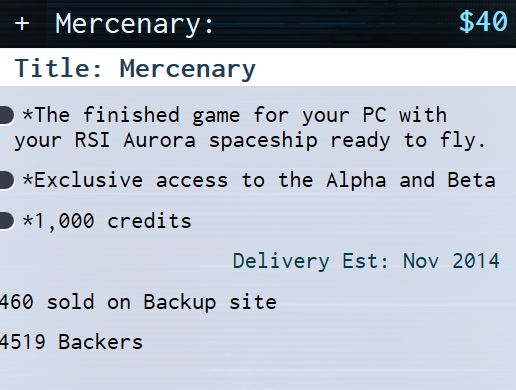
Task: Select the $40 price tag
Action: pyautogui.click(x=483, y=22)
